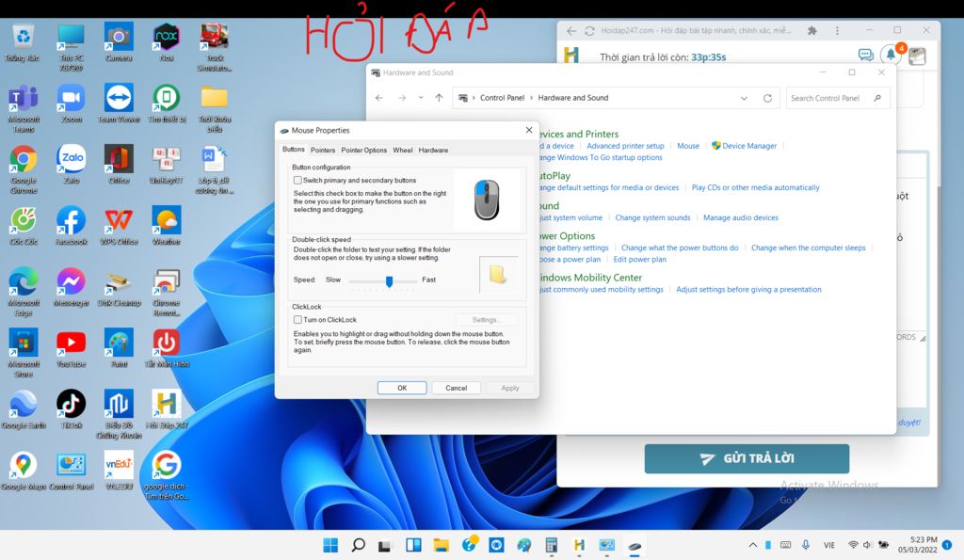
Task: Select the Messenger desktop shortcut
Action: tap(72, 287)
